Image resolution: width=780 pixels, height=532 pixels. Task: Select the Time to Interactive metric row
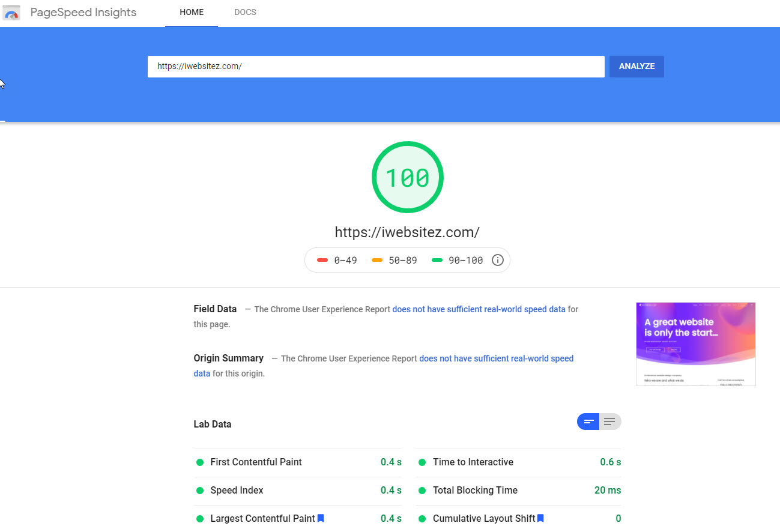coord(518,462)
